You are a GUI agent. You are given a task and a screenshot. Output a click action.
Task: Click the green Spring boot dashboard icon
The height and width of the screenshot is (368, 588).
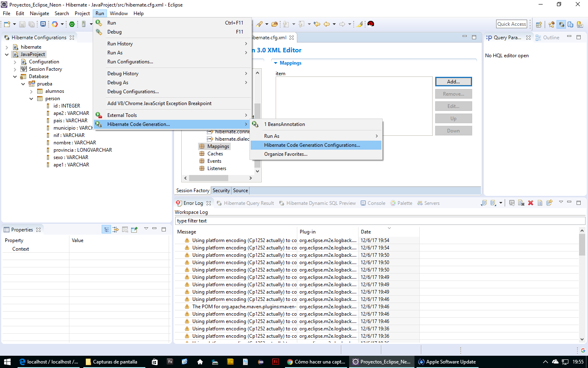coord(72,24)
